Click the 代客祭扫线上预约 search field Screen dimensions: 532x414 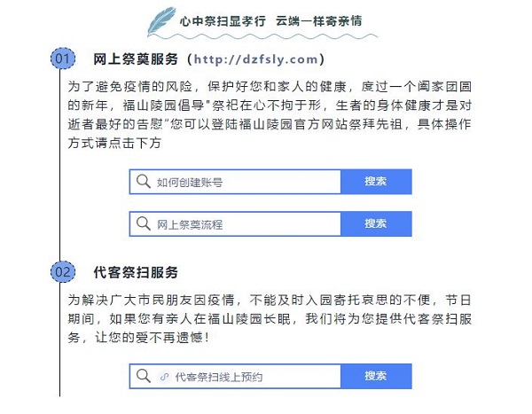pos(235,376)
